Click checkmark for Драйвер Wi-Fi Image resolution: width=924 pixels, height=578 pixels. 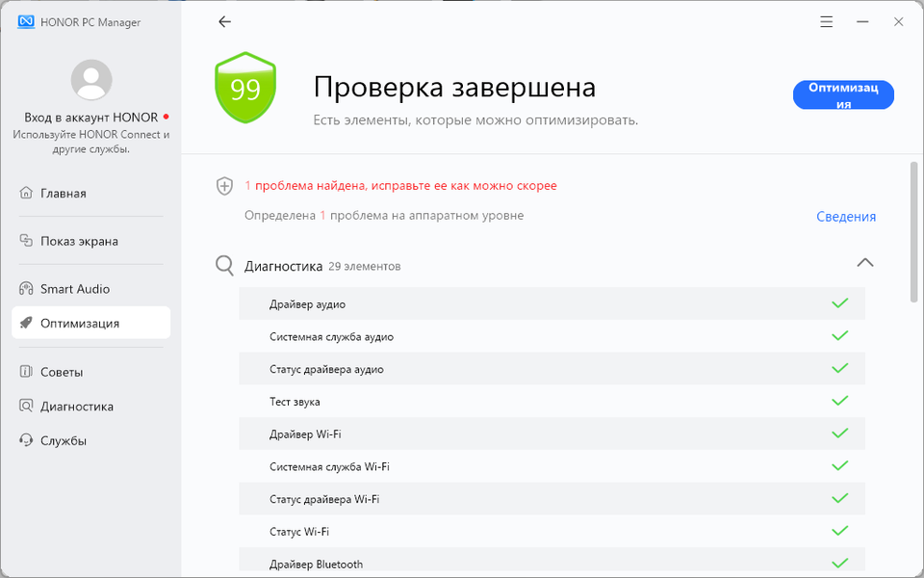839,433
